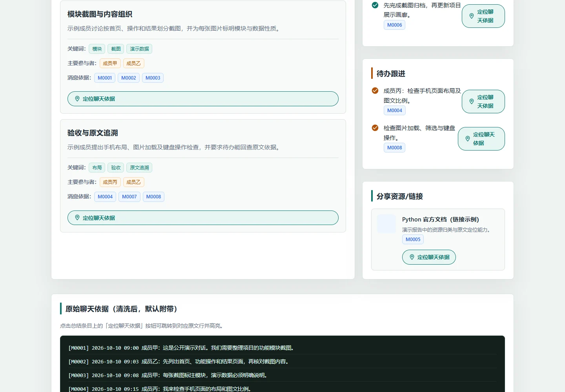Select the keyword tag 布局

[x=97, y=167]
